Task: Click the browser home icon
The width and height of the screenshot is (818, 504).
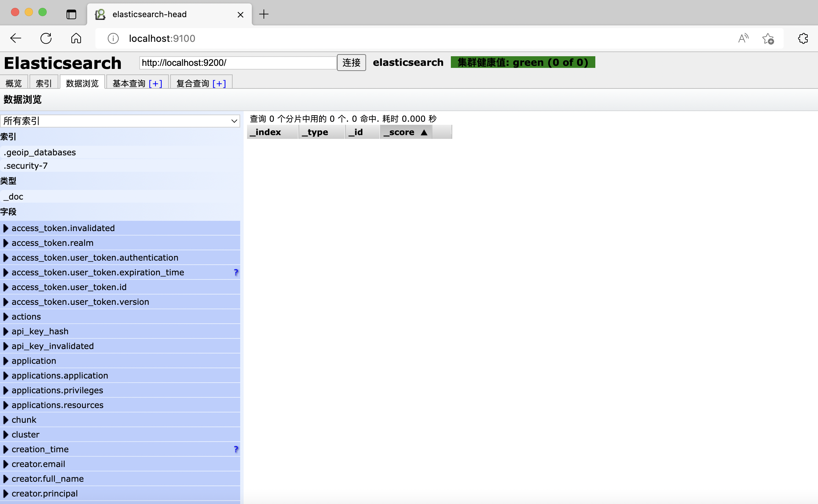Action: click(76, 38)
